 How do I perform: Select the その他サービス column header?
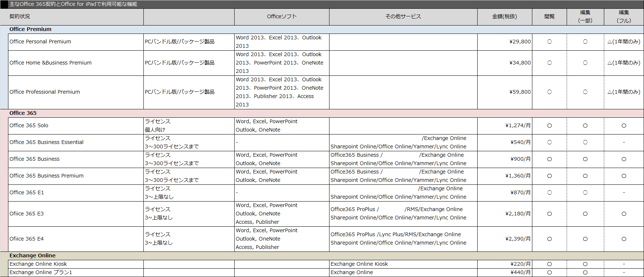tap(403, 17)
